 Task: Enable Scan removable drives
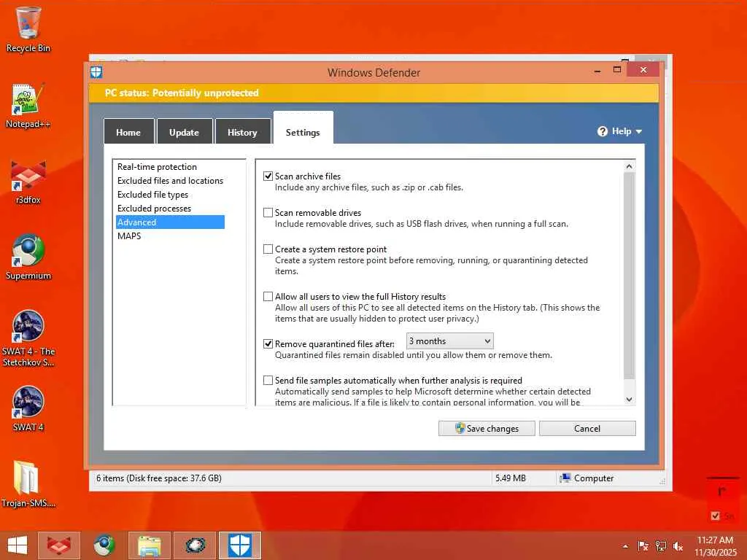268,213
